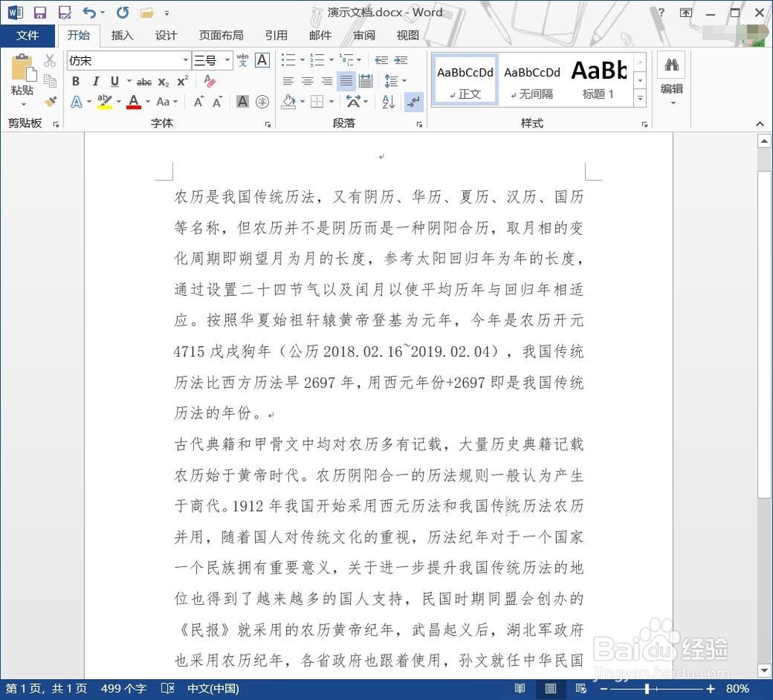
Task: Click the Undo arrow icon
Action: pyautogui.click(x=89, y=12)
